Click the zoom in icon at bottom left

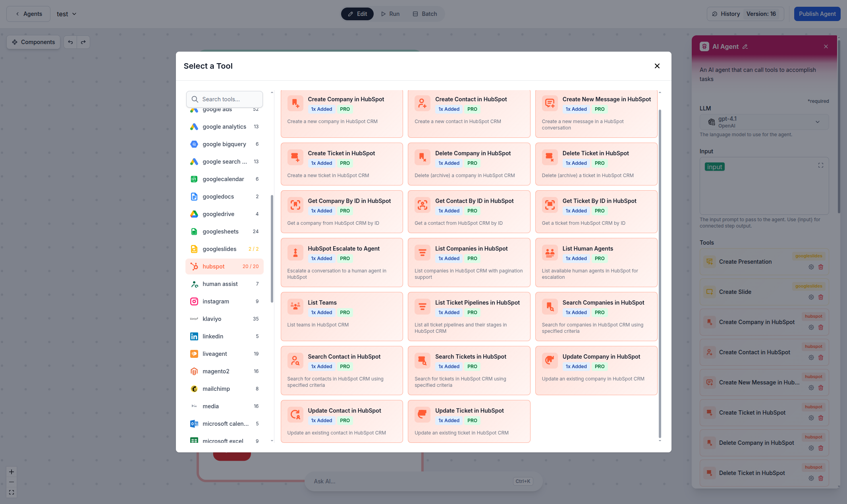click(x=11, y=472)
